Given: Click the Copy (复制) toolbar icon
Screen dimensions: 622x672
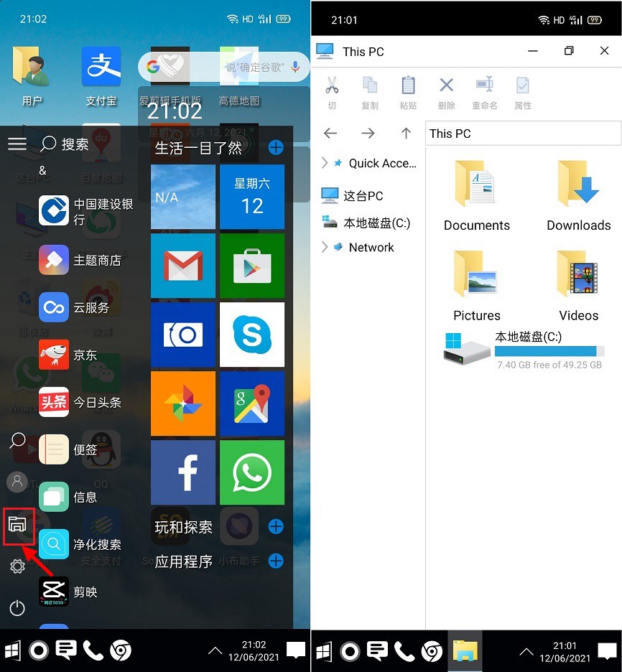Looking at the screenshot, I should pyautogui.click(x=370, y=93).
